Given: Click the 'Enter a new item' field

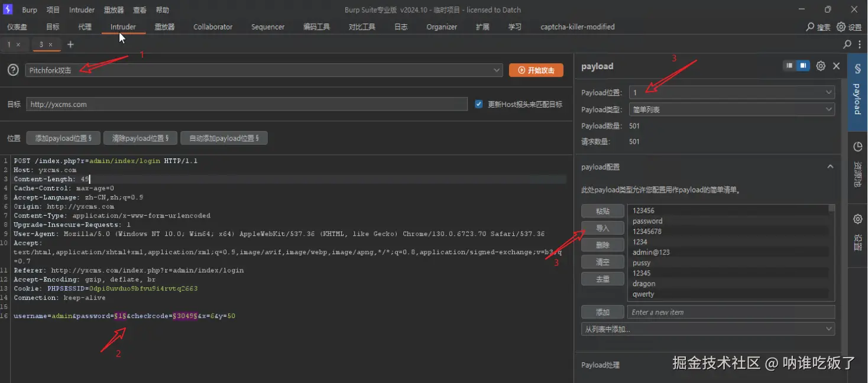Looking at the screenshot, I should click(731, 312).
